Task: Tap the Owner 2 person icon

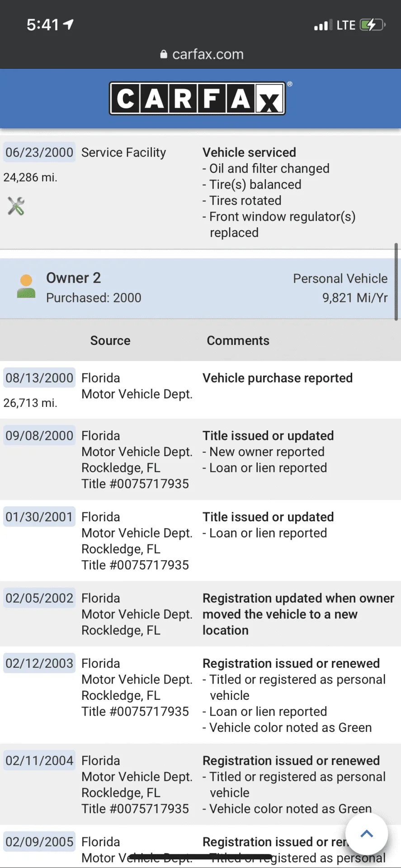Action: tap(26, 286)
